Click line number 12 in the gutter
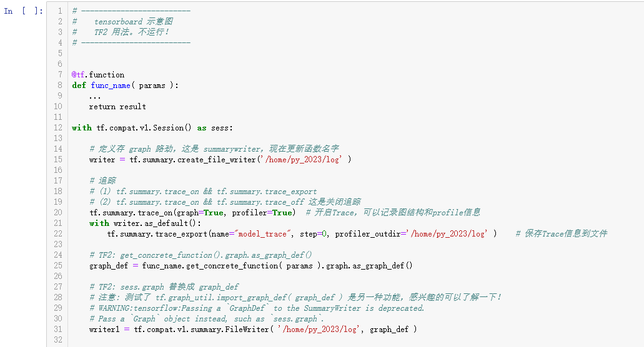Image resolution: width=644 pixels, height=347 pixels. coord(58,128)
